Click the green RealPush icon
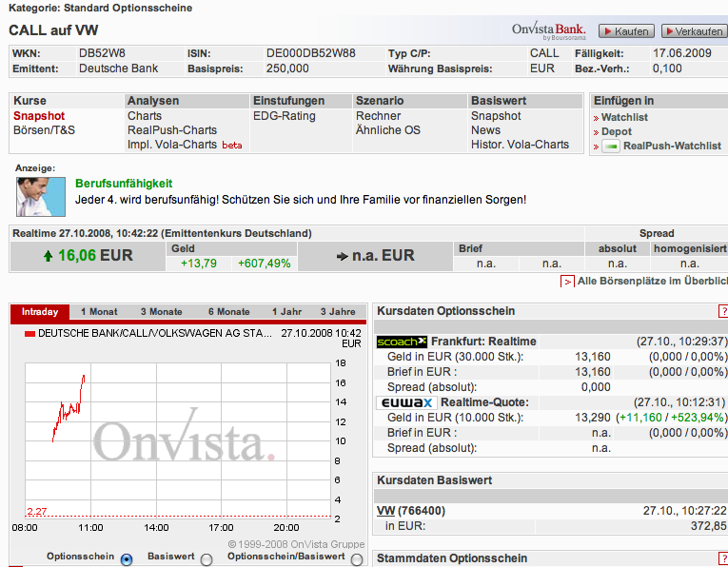This screenshot has height=567, width=728. (611, 147)
